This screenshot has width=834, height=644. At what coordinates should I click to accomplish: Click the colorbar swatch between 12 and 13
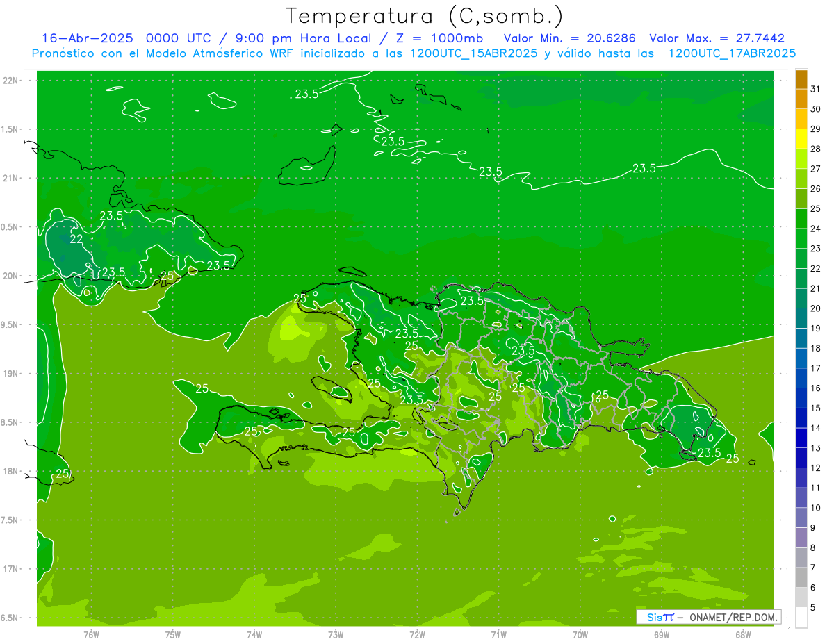(x=801, y=458)
